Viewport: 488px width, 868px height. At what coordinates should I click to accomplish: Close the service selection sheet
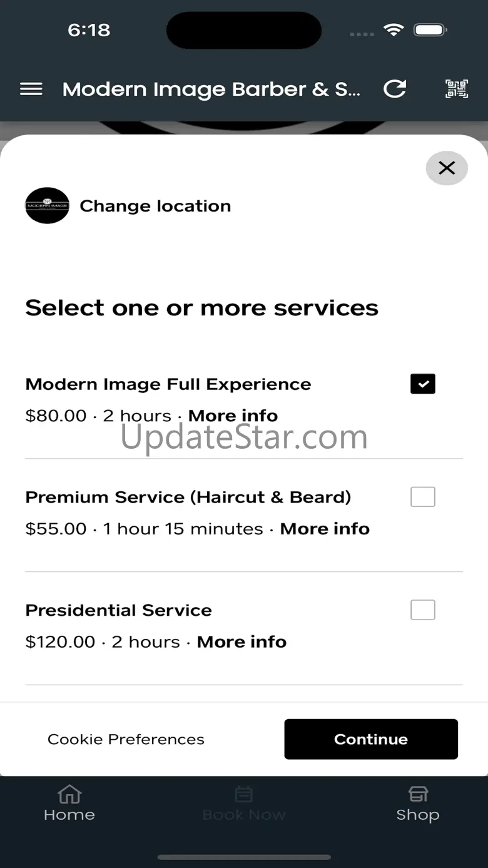446,168
